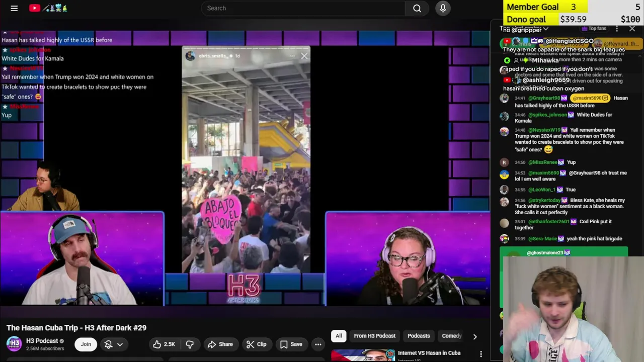Screen dimensions: 644x362
Task: Select the Comedy filter chip
Action: [x=451, y=336]
